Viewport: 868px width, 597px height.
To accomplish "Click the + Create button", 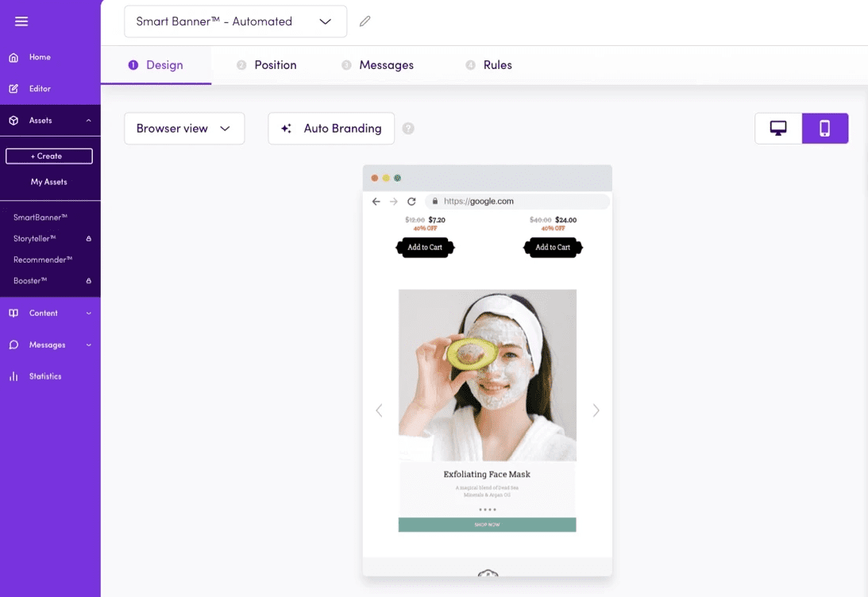I will coord(49,156).
